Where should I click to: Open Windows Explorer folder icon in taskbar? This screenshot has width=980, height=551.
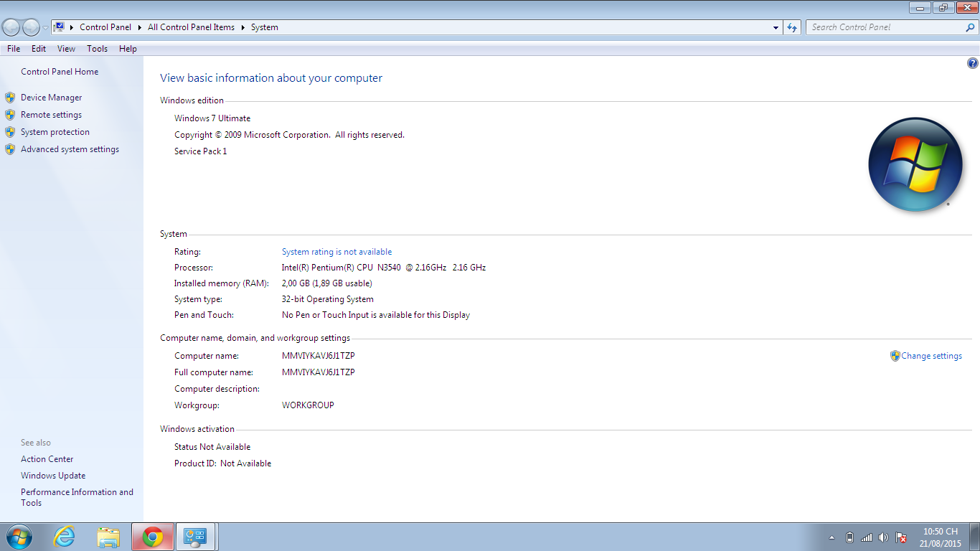coord(108,537)
